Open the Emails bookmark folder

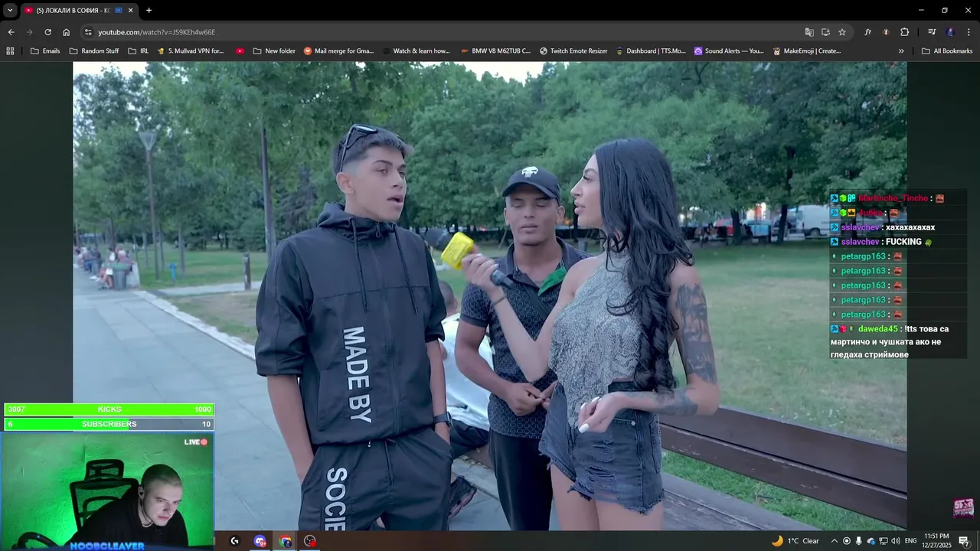coord(45,51)
